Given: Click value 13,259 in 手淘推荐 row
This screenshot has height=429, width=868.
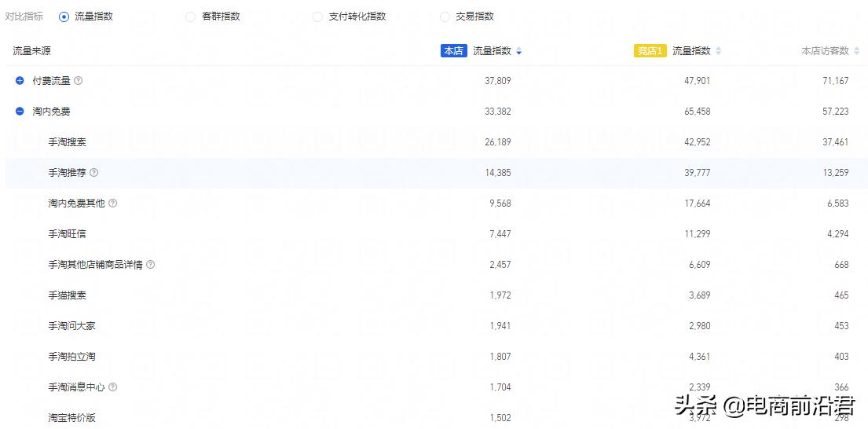Looking at the screenshot, I should (x=835, y=173).
